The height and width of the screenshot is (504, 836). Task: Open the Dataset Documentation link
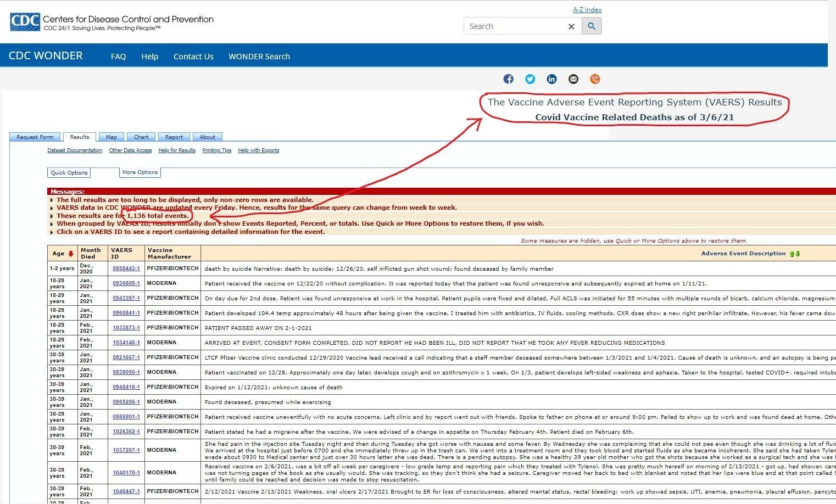(75, 150)
